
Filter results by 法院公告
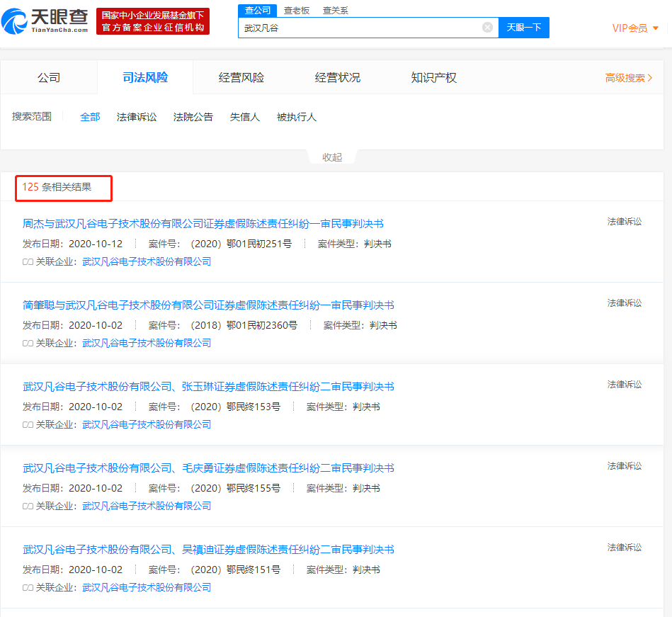click(x=193, y=117)
